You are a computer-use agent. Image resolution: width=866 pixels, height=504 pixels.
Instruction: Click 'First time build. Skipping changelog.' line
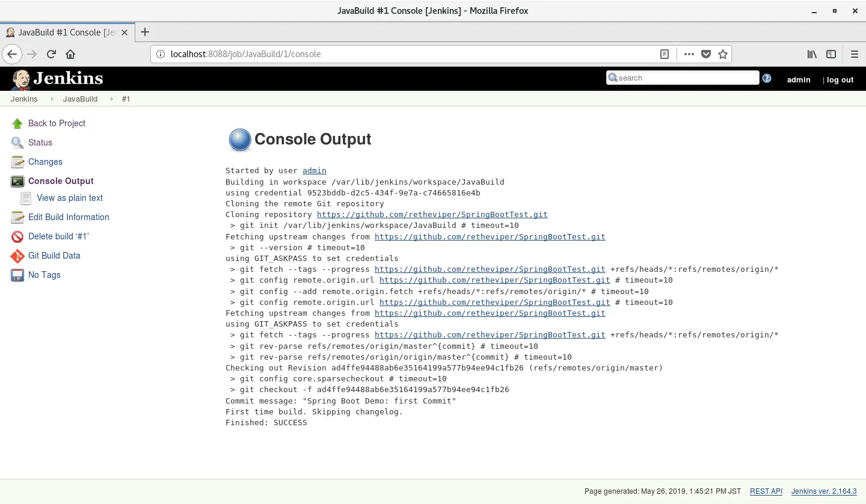(x=314, y=412)
